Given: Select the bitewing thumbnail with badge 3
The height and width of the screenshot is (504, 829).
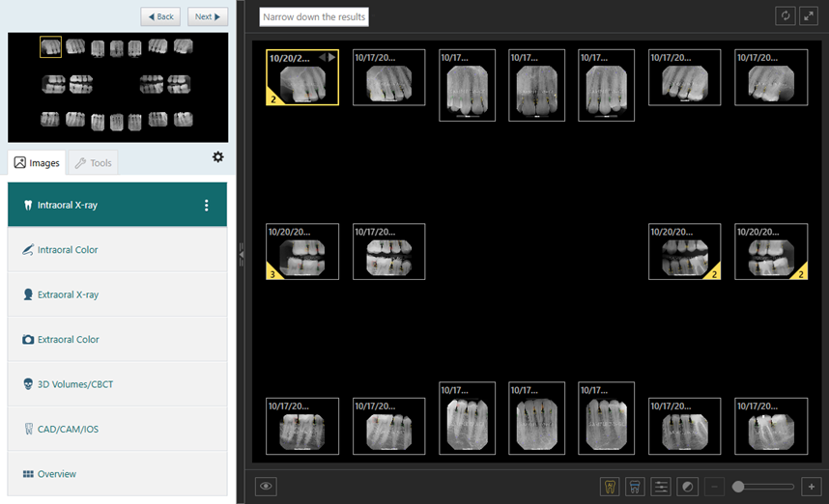Looking at the screenshot, I should (x=302, y=252).
